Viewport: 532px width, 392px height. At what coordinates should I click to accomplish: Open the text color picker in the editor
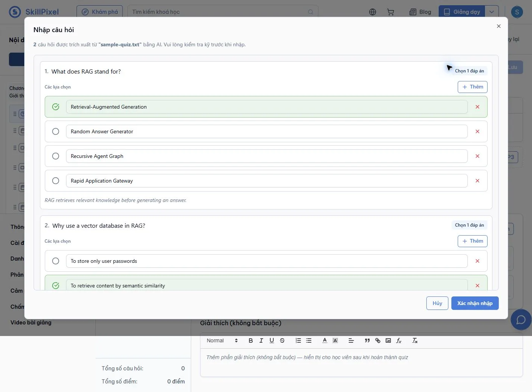coord(325,340)
